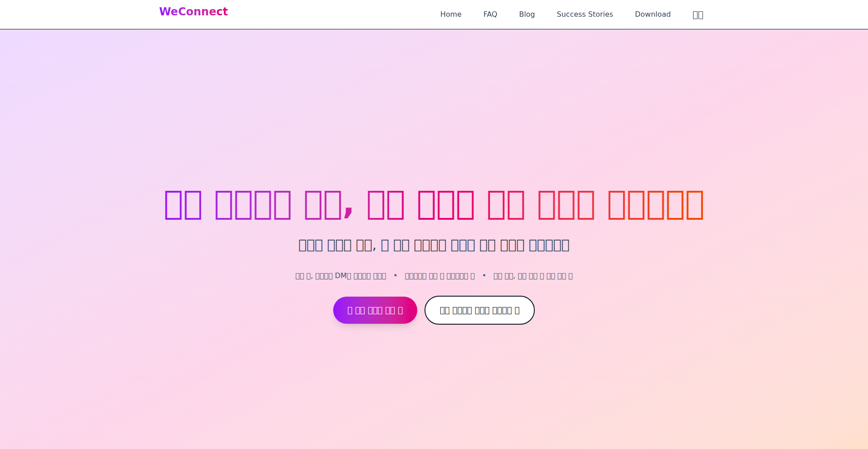Visit the Blog section
868x449 pixels.
coord(527,14)
